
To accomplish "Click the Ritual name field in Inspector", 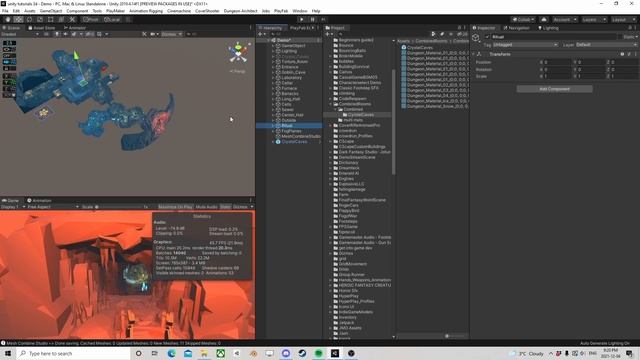I will pos(553,37).
